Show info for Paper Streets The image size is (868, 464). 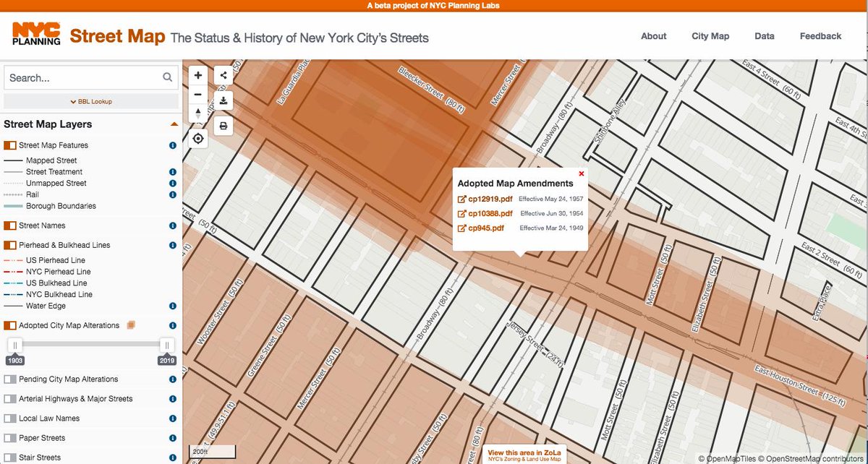(173, 438)
